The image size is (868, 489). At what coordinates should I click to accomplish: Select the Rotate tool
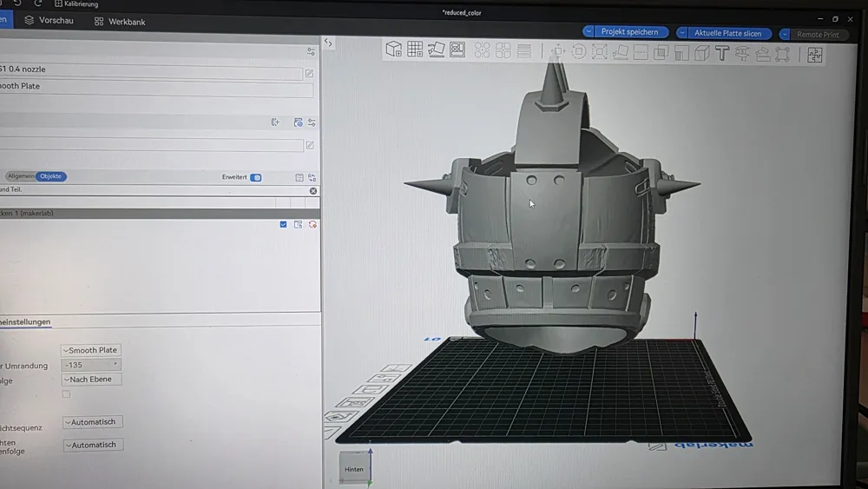[578, 51]
